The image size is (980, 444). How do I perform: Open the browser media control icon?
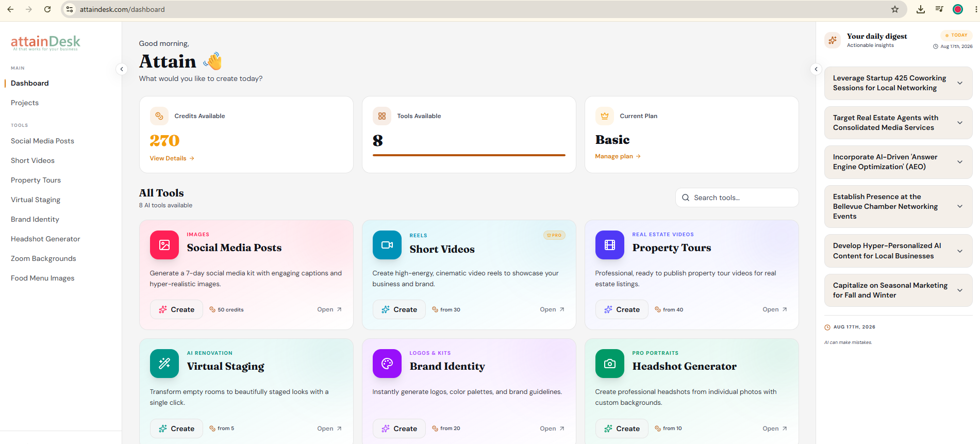pos(939,9)
